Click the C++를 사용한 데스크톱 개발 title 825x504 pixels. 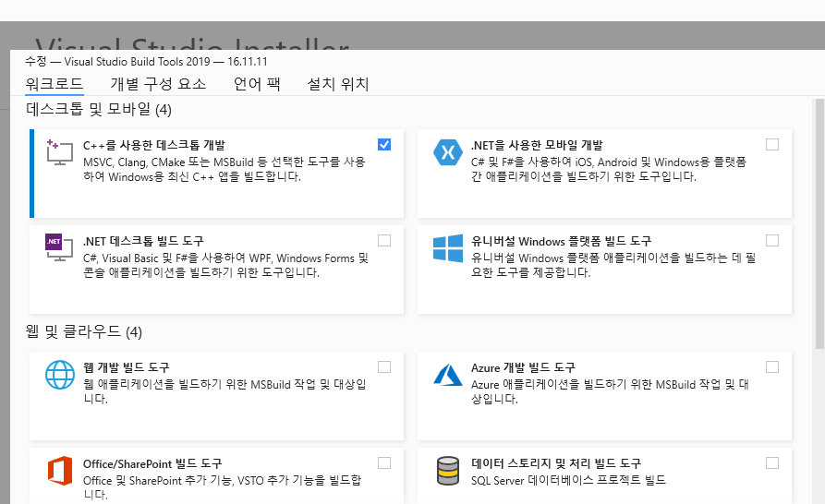pos(154,145)
